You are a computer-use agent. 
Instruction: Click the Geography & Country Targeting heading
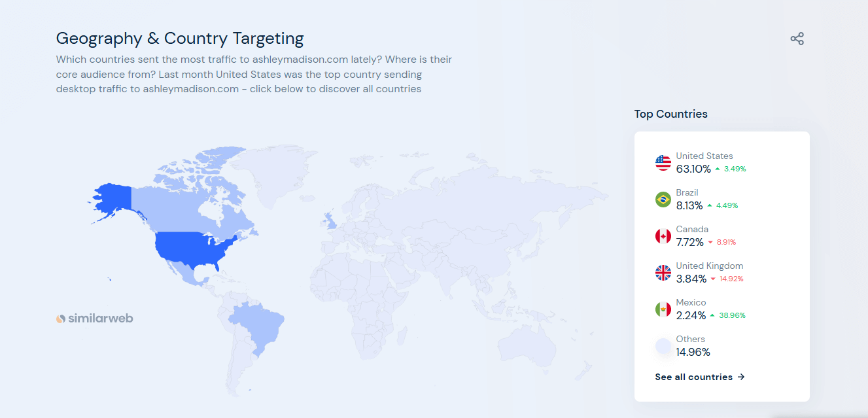click(180, 38)
